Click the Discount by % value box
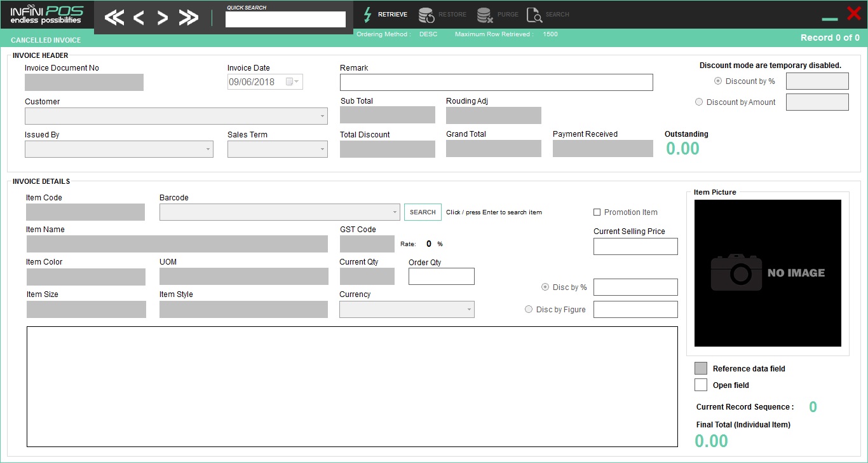Image resolution: width=868 pixels, height=463 pixels. point(817,81)
